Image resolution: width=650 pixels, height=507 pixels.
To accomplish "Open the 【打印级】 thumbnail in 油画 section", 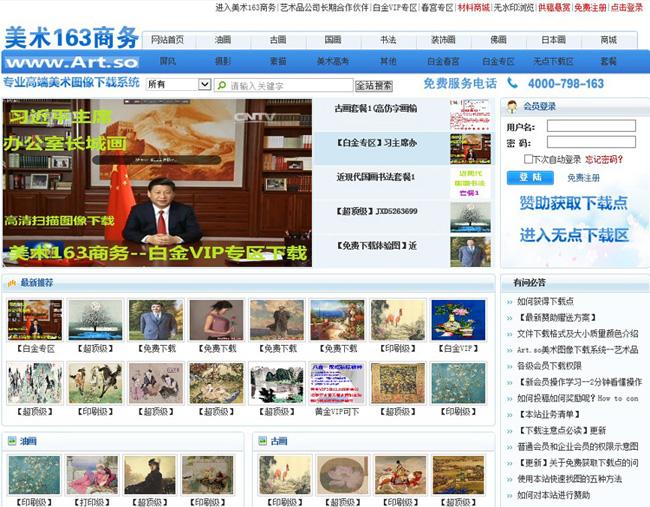I will (92, 475).
